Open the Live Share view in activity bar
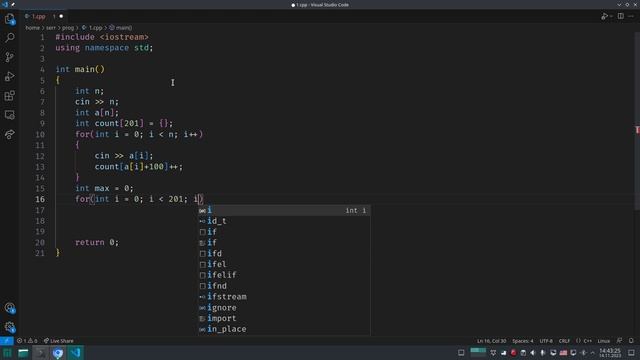Image resolution: width=640 pixels, height=360 pixels. (x=9, y=134)
